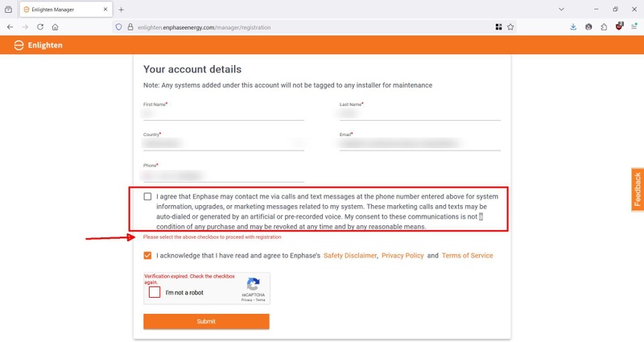Open the extensions puzzle icon
Viewport: 644px width, 342px height.
coord(603,27)
